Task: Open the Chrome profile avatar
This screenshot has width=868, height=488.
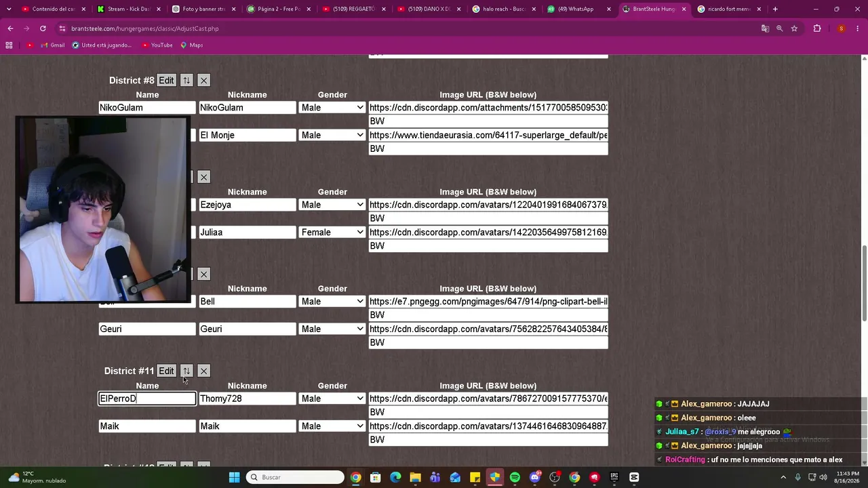Action: [x=841, y=28]
